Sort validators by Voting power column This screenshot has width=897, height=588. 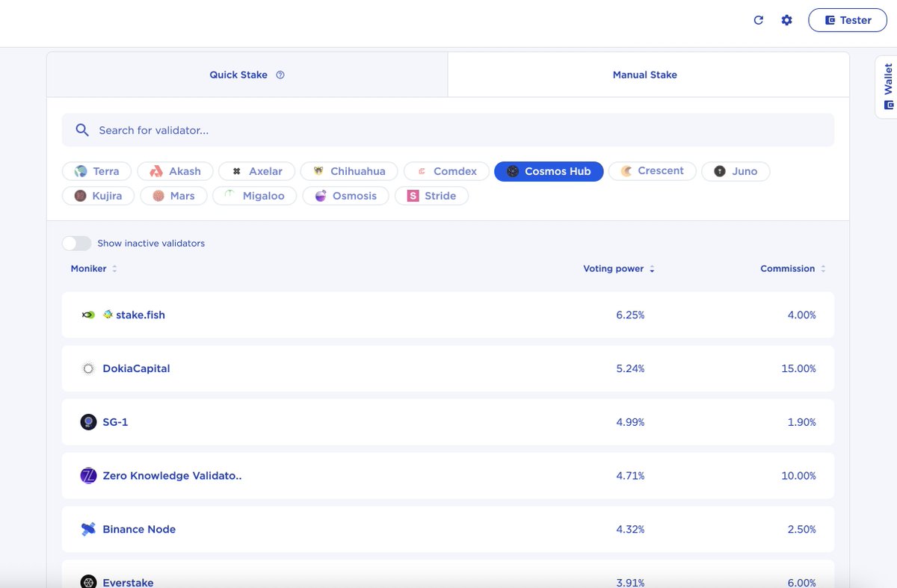(619, 269)
